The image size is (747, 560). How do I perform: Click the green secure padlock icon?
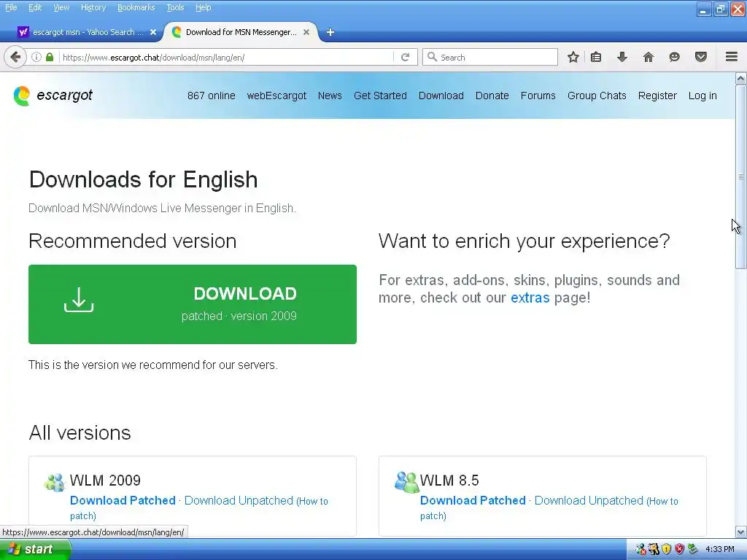click(x=50, y=57)
